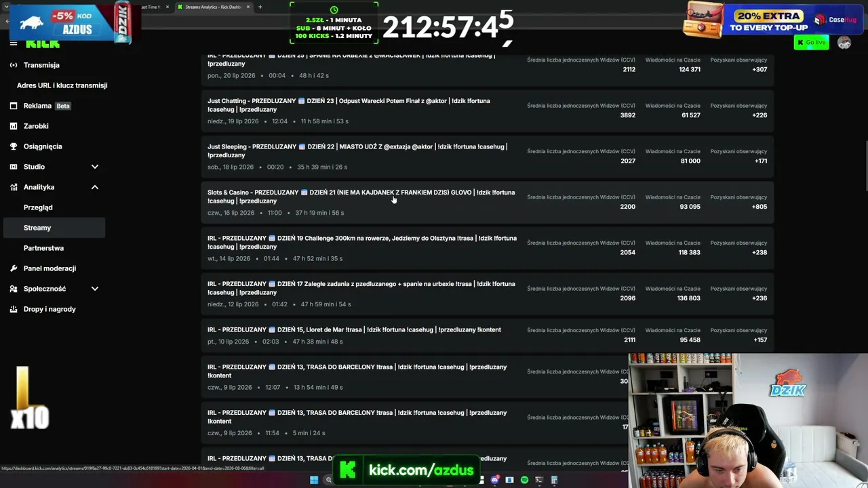Click the chat messages count 124 371
This screenshot has height=488, width=868.
coord(690,70)
